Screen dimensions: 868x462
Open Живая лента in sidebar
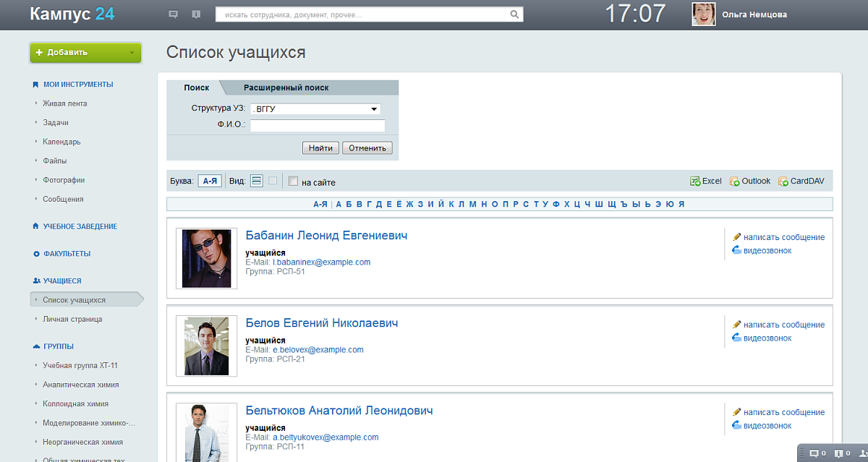(x=64, y=103)
